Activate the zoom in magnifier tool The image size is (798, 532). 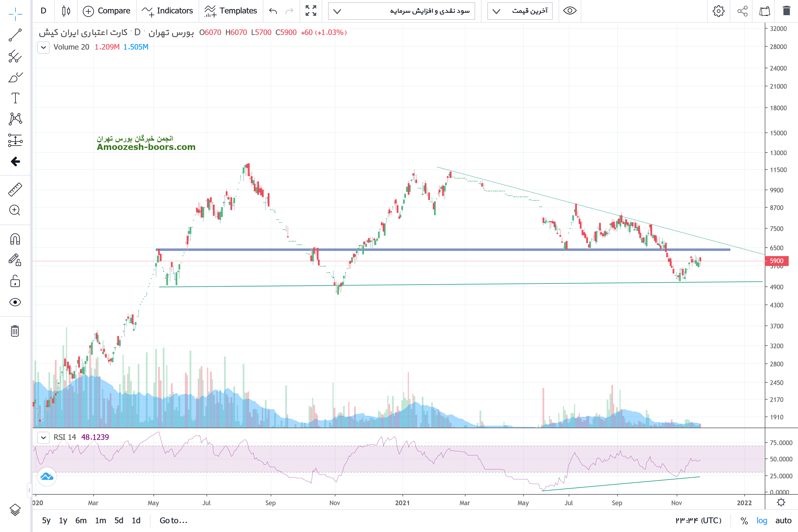tap(15, 210)
